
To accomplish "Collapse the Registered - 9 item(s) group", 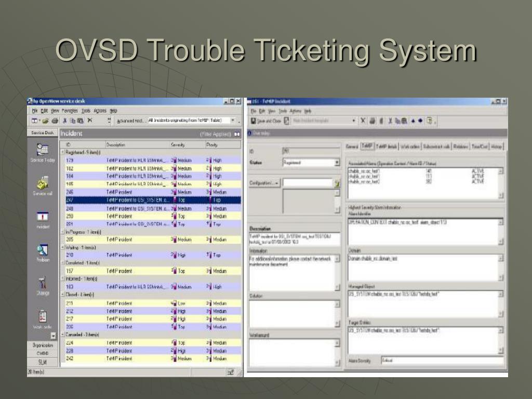I will (x=63, y=152).
